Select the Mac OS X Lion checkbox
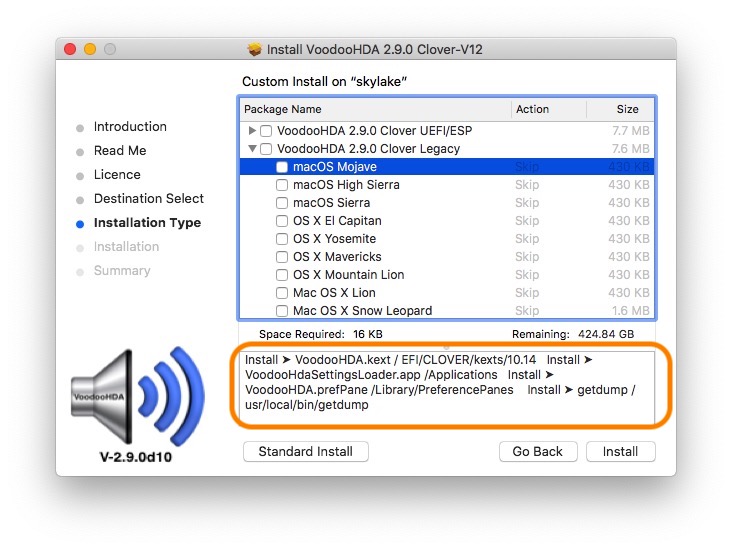This screenshot has width=732, height=550. pos(282,293)
